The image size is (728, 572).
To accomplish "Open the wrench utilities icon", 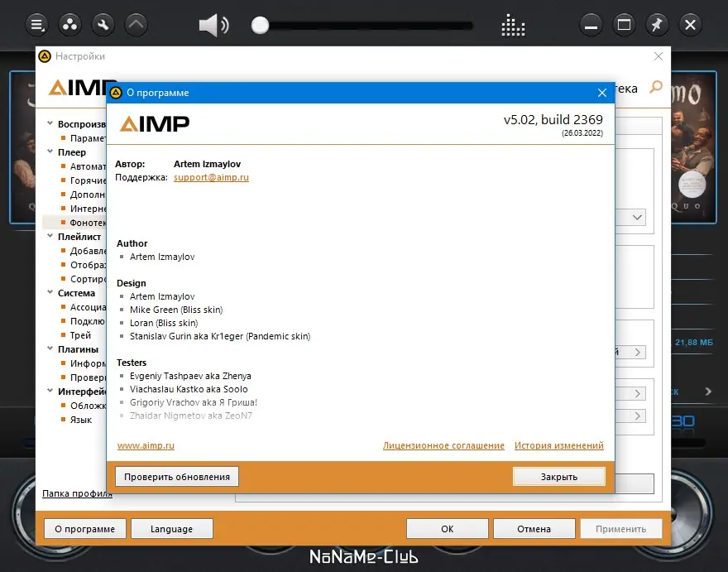I will point(103,25).
